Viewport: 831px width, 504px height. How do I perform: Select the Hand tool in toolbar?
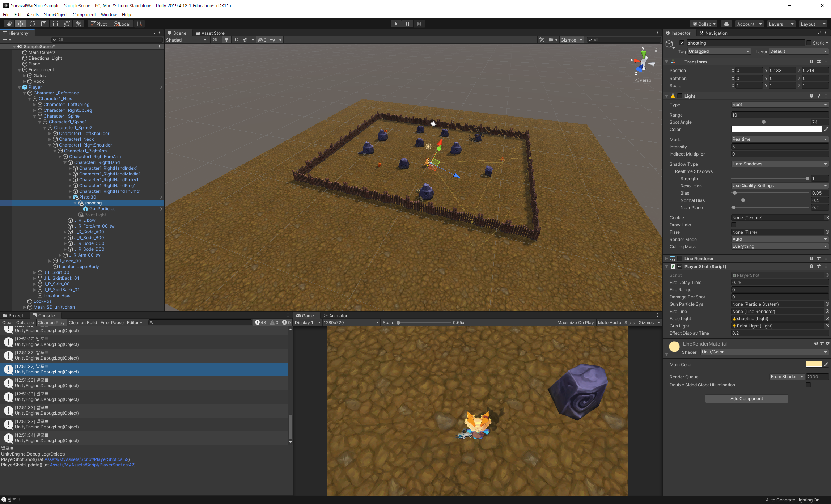point(9,24)
